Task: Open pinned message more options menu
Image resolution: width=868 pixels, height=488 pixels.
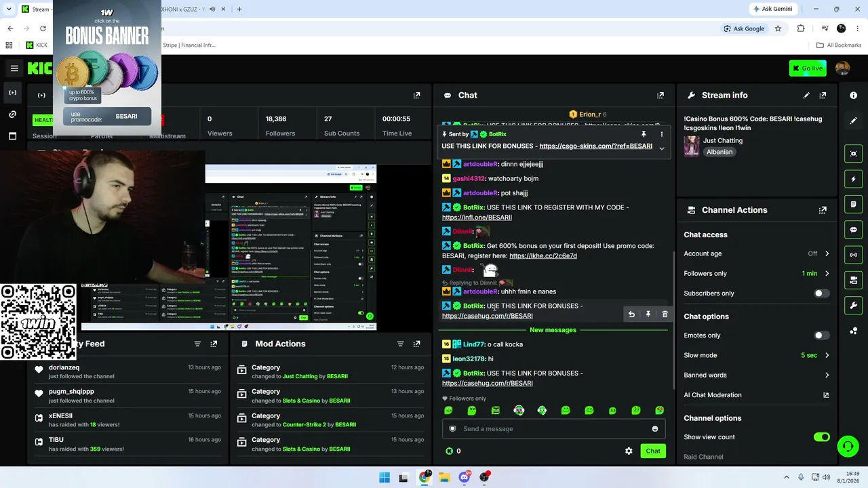Action: [x=662, y=134]
